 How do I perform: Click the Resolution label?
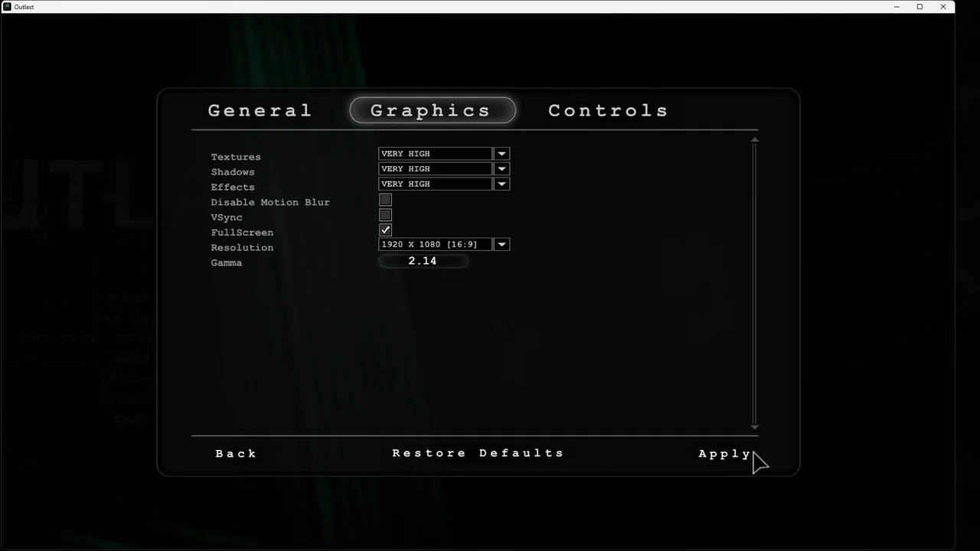(x=242, y=248)
